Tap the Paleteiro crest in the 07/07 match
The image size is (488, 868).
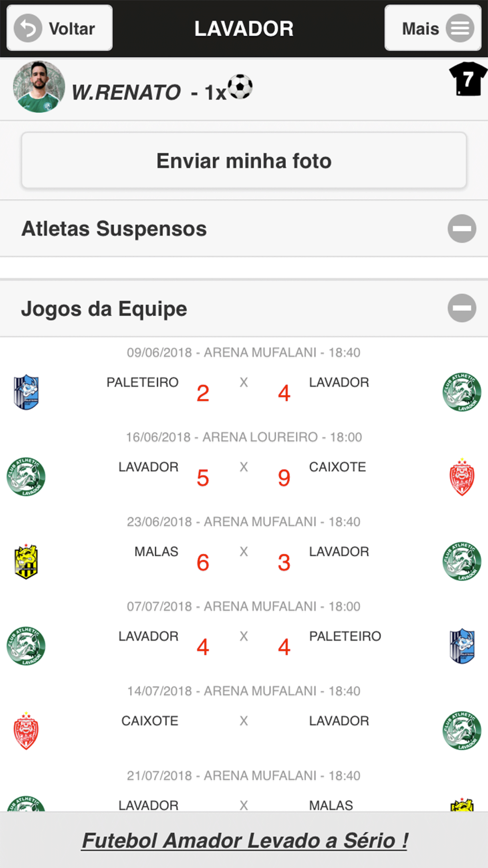[x=462, y=646]
